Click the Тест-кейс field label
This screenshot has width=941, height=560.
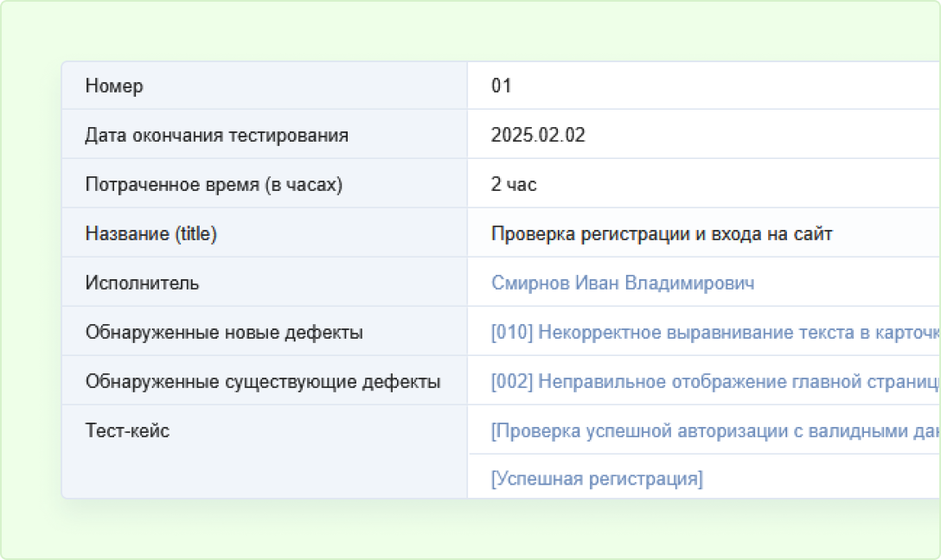[x=127, y=431]
